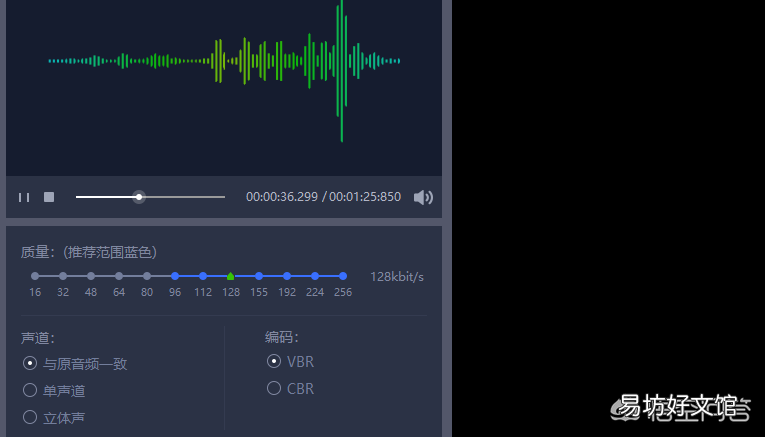Set quality to 112 kbit/s point

coord(203,276)
